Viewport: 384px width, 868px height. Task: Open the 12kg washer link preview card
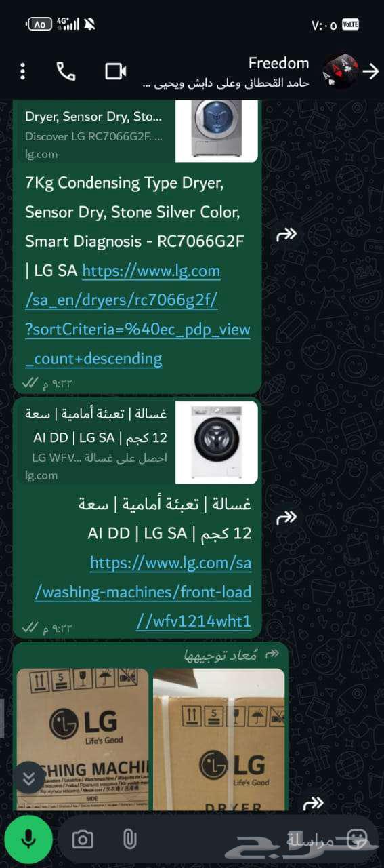click(135, 442)
